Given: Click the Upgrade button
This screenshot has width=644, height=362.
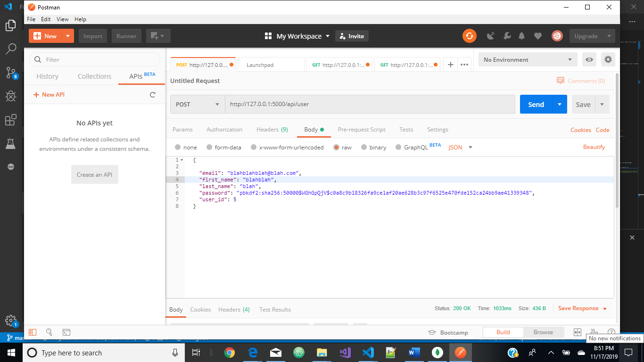Looking at the screenshot, I should click(586, 36).
